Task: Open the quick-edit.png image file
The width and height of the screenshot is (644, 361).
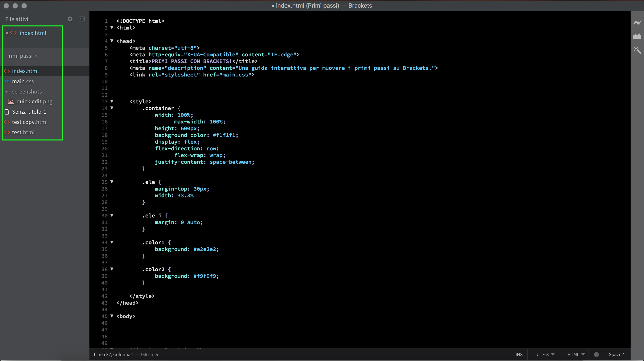Action: coord(34,102)
